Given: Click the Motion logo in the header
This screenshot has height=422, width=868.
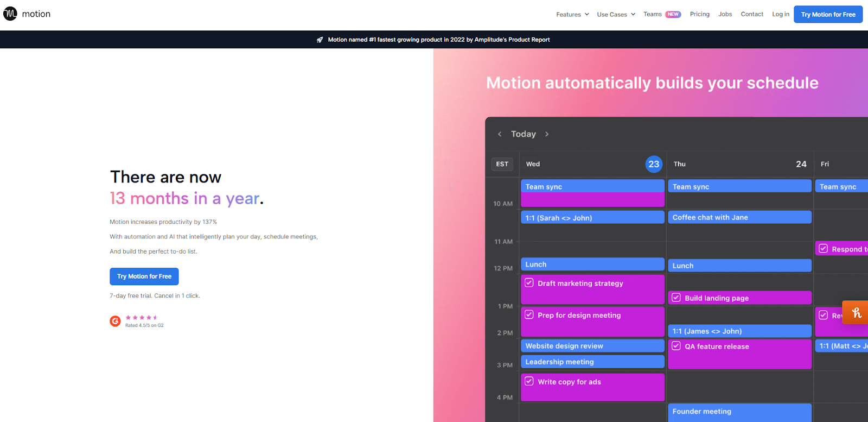Looking at the screenshot, I should coord(27,14).
